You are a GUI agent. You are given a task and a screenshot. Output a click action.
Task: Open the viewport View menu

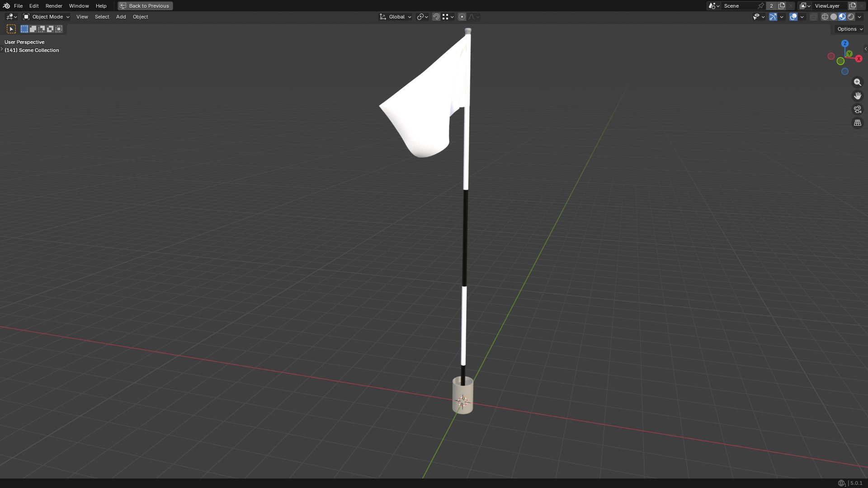click(x=82, y=17)
